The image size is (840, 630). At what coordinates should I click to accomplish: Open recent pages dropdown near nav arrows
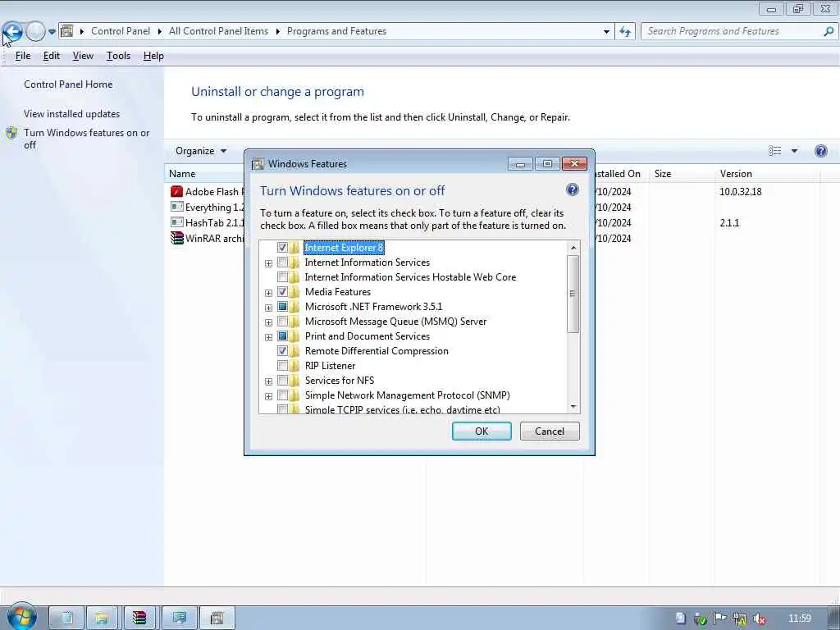[52, 32]
